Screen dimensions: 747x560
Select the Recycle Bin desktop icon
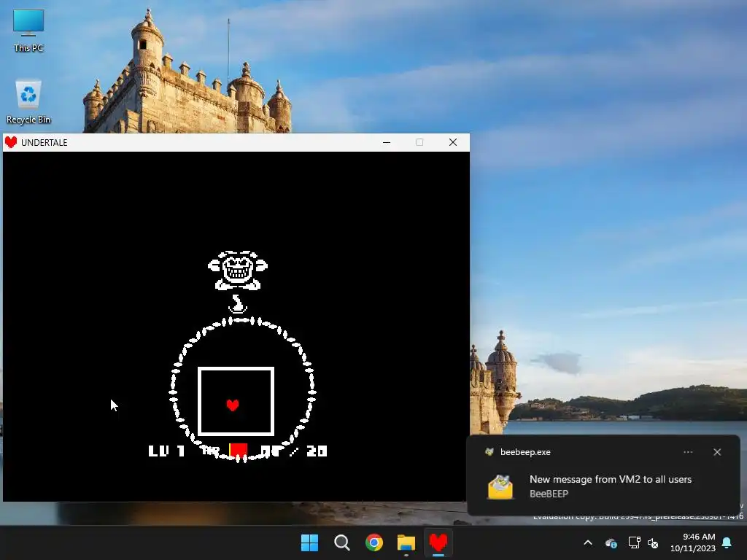(x=28, y=101)
